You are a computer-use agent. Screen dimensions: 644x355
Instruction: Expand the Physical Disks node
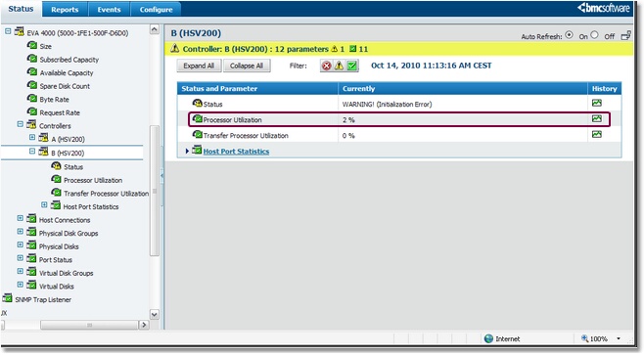[20, 244]
